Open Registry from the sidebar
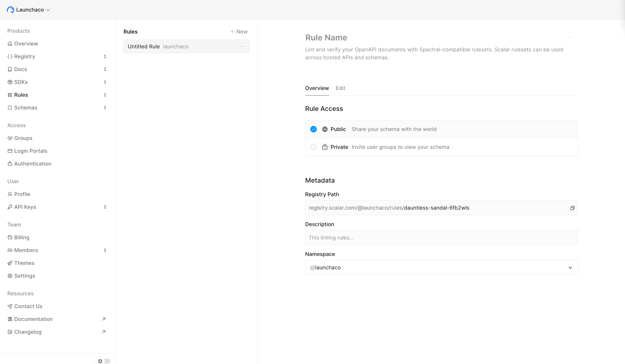The image size is (625, 364). coord(25,56)
